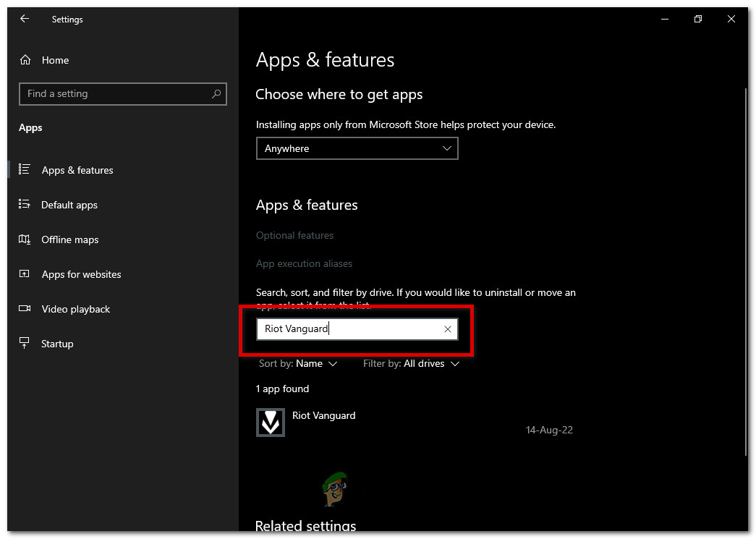
Task: Select the Home icon in sidebar
Action: (24, 60)
